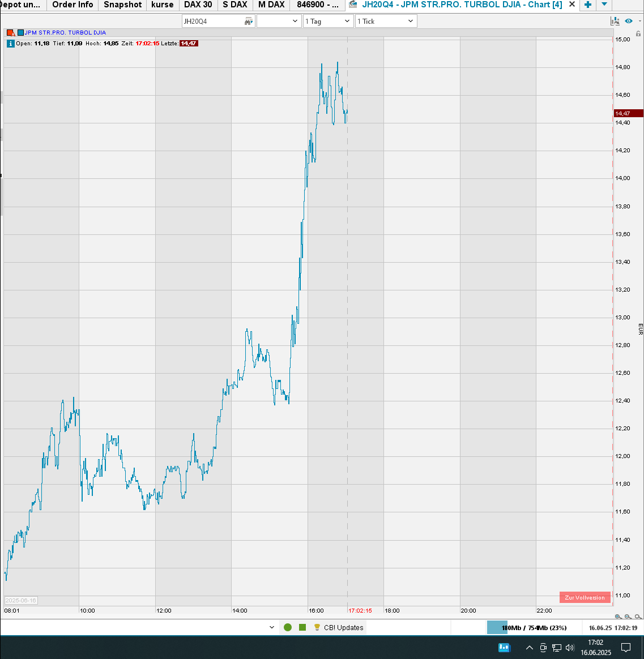
Task: Click the Tief 11,09 value in legend
Action: (75, 43)
